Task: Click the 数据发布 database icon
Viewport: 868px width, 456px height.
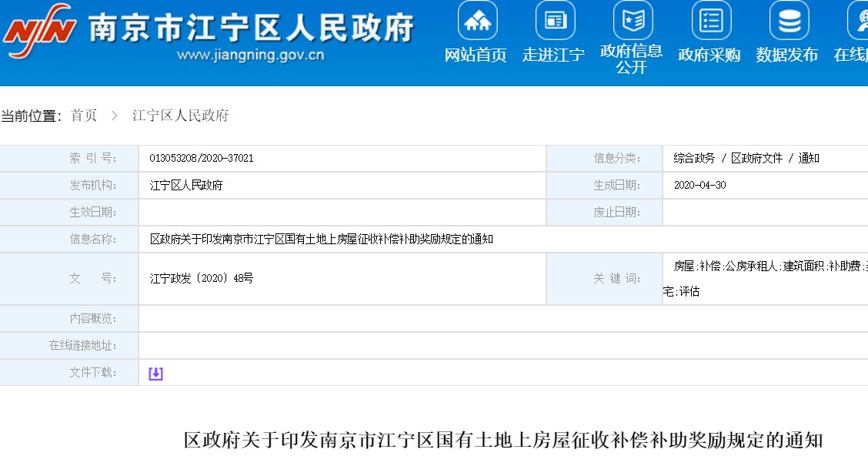Action: click(x=790, y=21)
